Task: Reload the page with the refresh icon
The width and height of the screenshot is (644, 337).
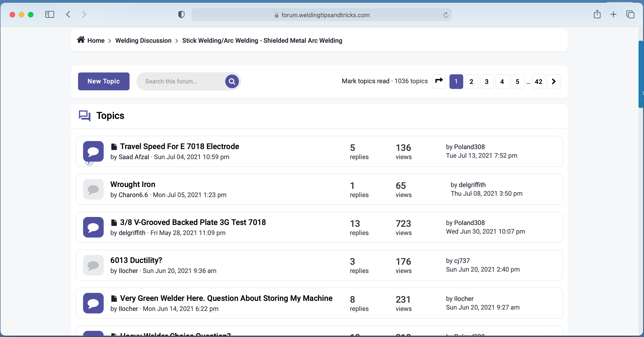Action: pyautogui.click(x=446, y=15)
